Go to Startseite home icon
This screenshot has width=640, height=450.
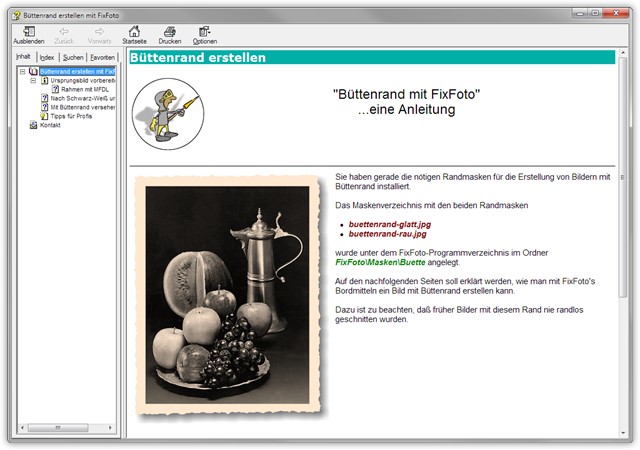134,31
